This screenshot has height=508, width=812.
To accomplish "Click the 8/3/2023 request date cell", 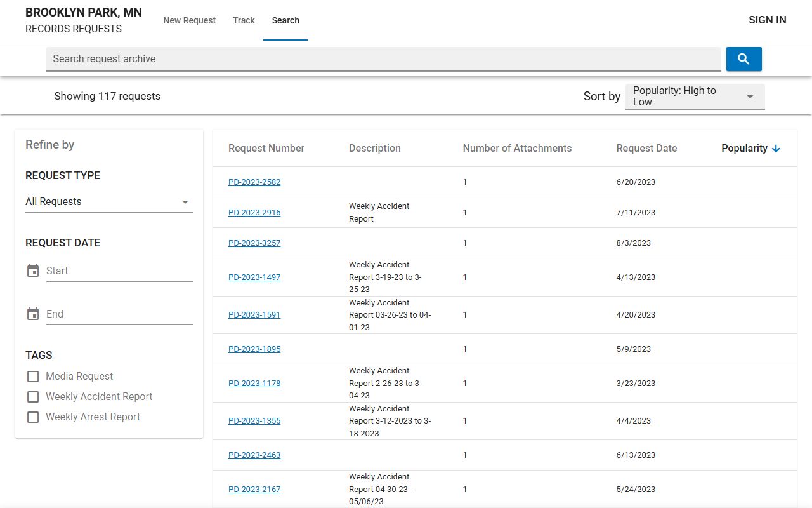I will click(634, 243).
